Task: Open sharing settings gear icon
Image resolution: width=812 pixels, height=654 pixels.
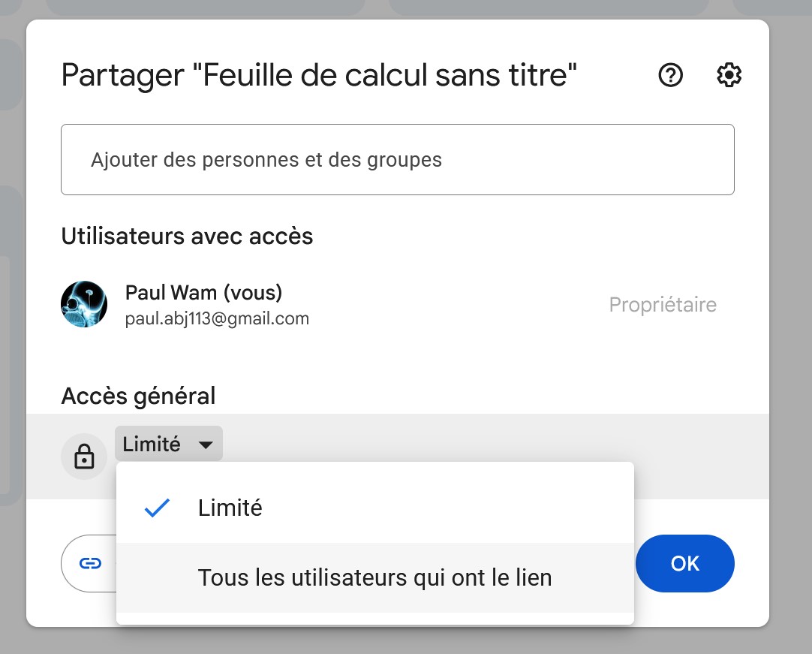Action: [x=729, y=76]
